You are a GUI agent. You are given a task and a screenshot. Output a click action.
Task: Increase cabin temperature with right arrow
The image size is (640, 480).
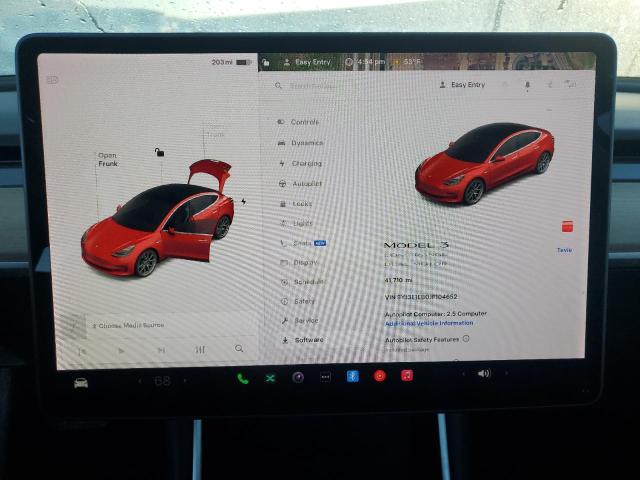tap(185, 380)
